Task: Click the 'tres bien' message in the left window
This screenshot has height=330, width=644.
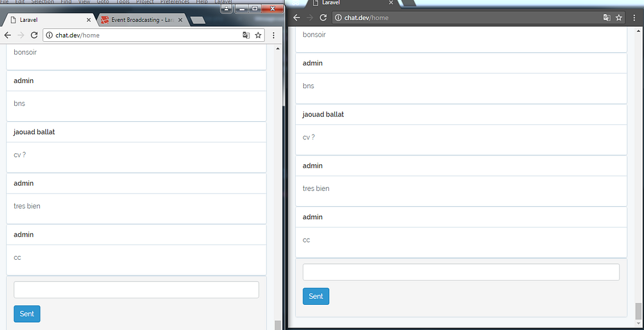Action: [26, 206]
